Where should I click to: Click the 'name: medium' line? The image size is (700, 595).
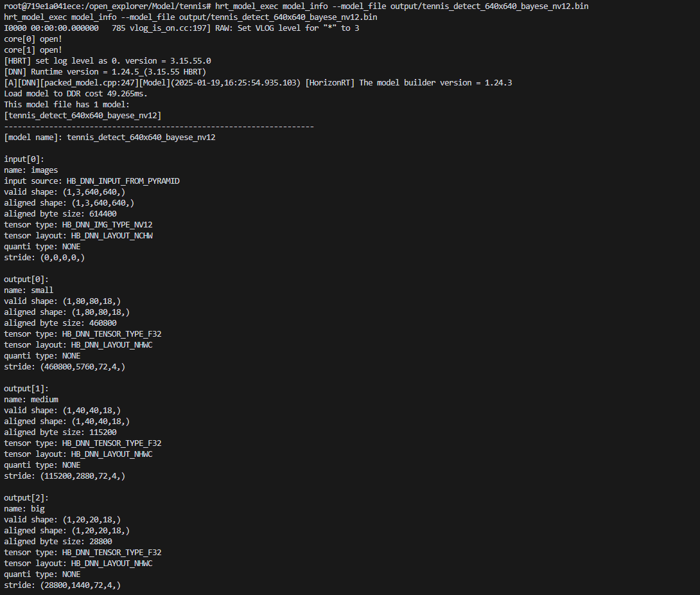pyautogui.click(x=31, y=400)
